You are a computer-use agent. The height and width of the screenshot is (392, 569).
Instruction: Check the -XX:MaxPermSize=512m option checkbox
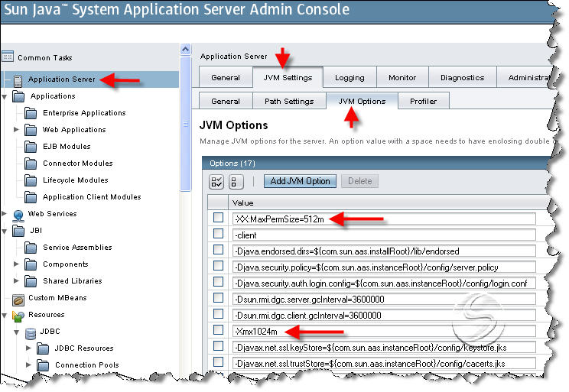pos(218,218)
